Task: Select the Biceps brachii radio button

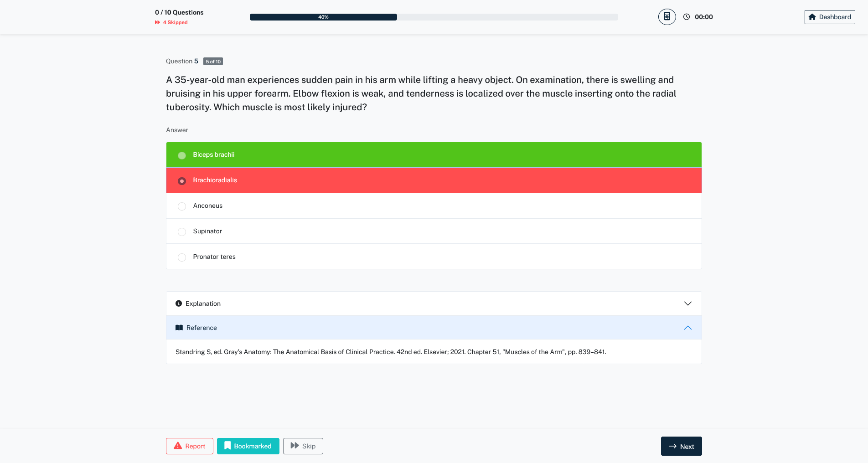Action: click(182, 155)
